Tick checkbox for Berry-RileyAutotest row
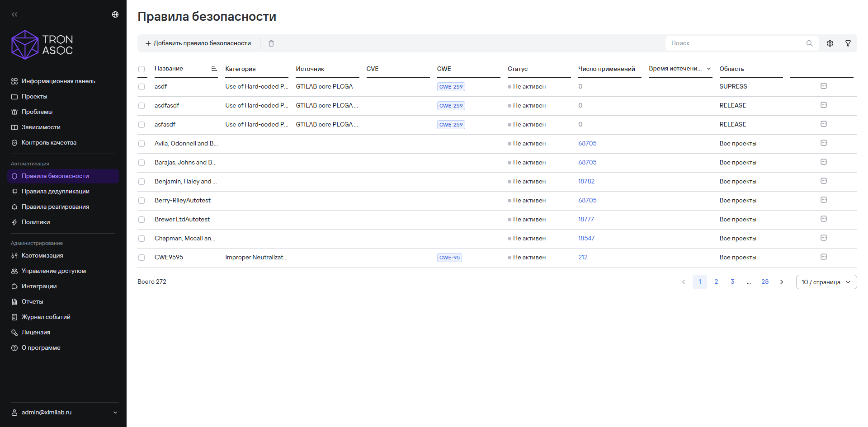868x427 pixels. click(142, 201)
